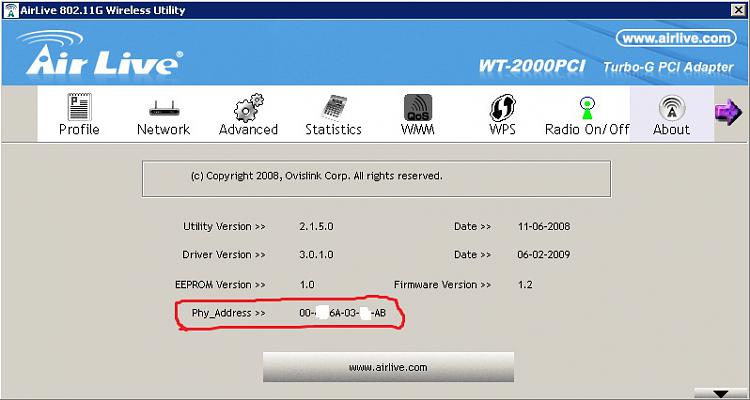750x400 pixels.
Task: Click Driver Version value 3.0.1.0
Action: coord(316,255)
